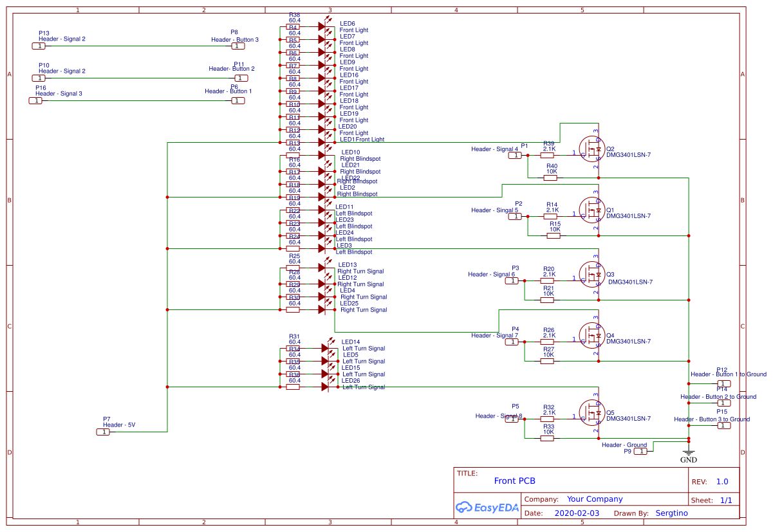773x532 pixels.
Task: Click the Sheet 1/1 field
Action: click(725, 500)
